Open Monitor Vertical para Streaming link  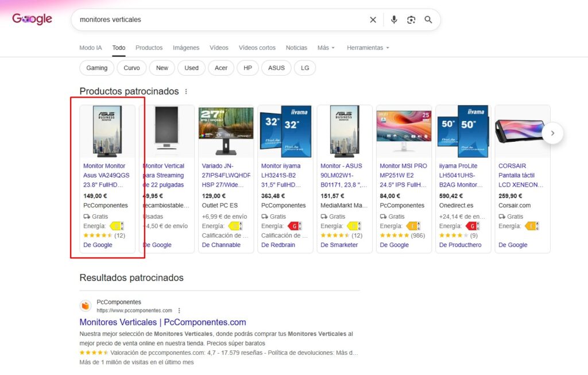[164, 175]
